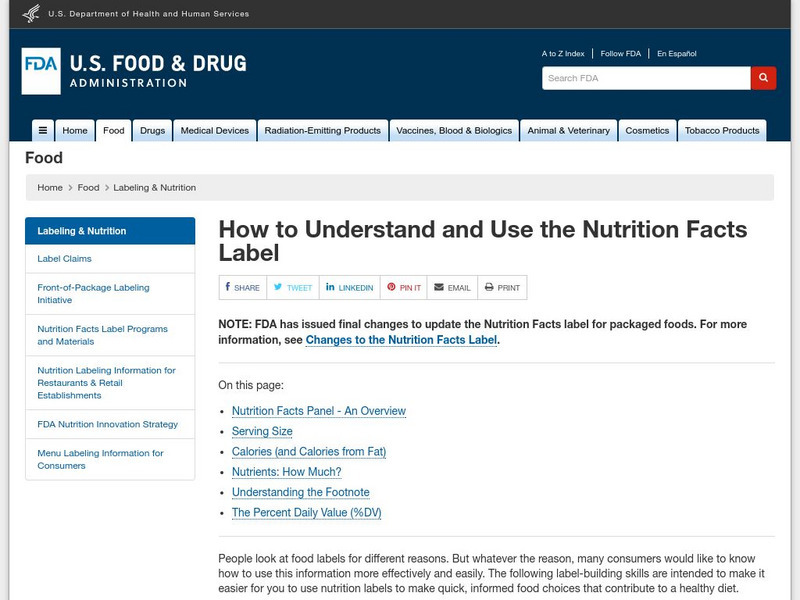Open FDA Nutrition Innovation Strategy sidebar link
800x600 pixels.
[107, 424]
